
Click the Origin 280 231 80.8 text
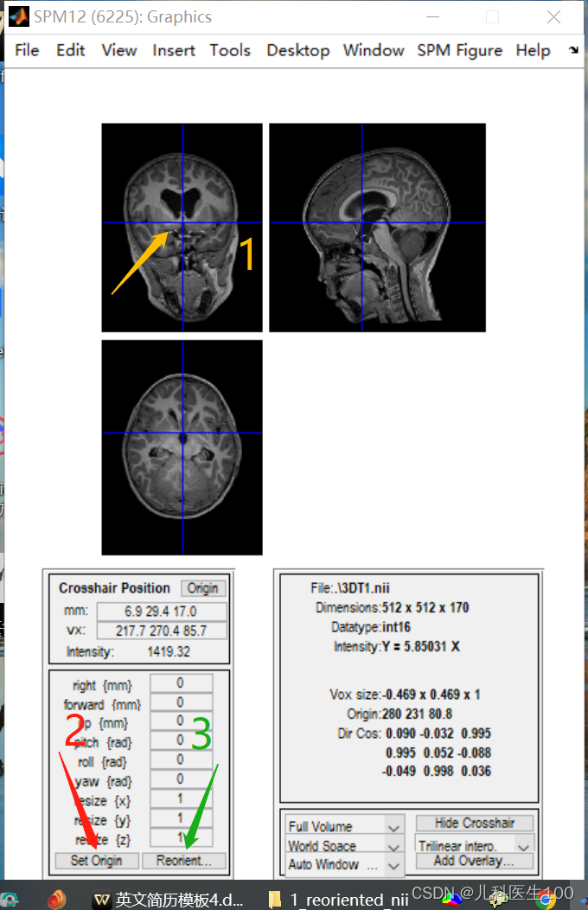tap(399, 714)
